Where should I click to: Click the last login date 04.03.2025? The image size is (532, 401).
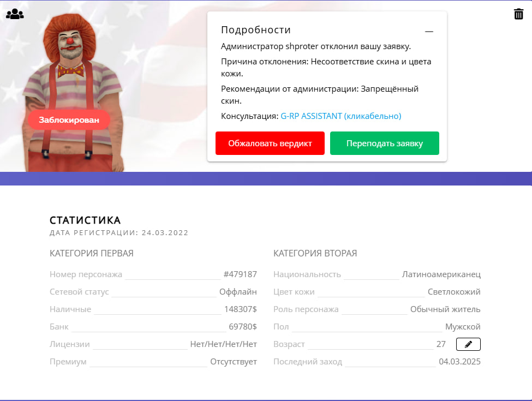coord(459,362)
